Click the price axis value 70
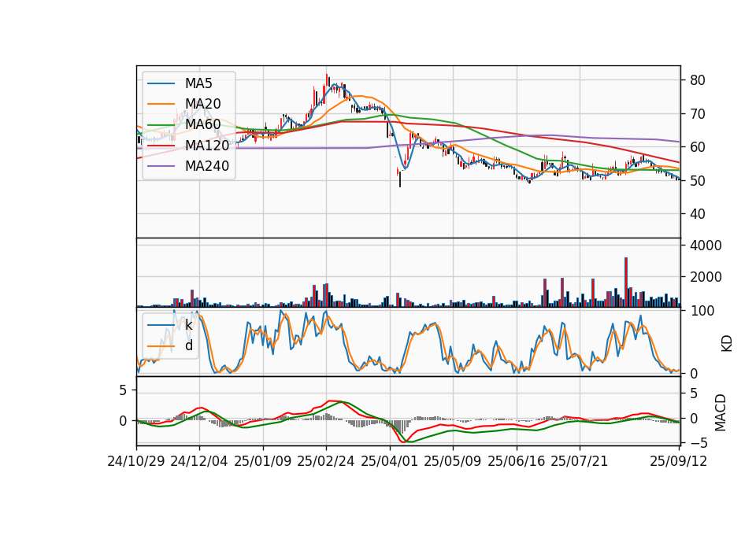 click(698, 114)
